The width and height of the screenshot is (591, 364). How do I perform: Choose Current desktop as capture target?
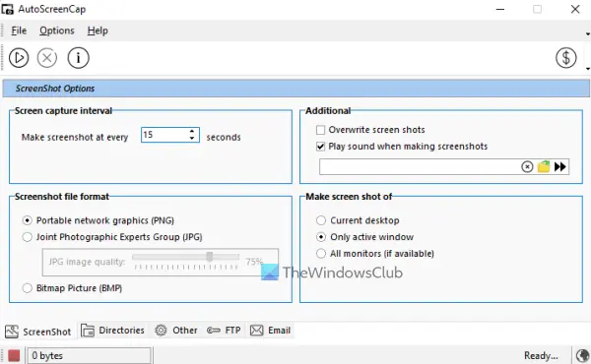click(x=321, y=220)
